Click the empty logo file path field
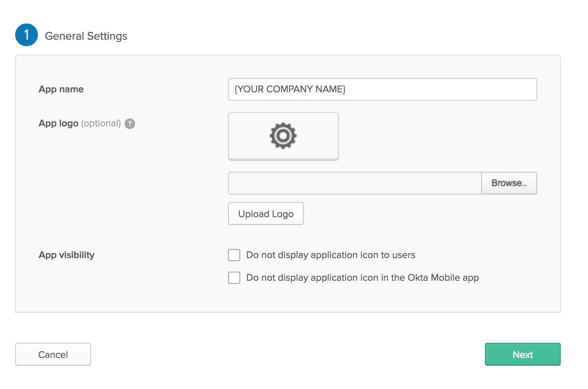The image size is (588, 389). point(355,183)
